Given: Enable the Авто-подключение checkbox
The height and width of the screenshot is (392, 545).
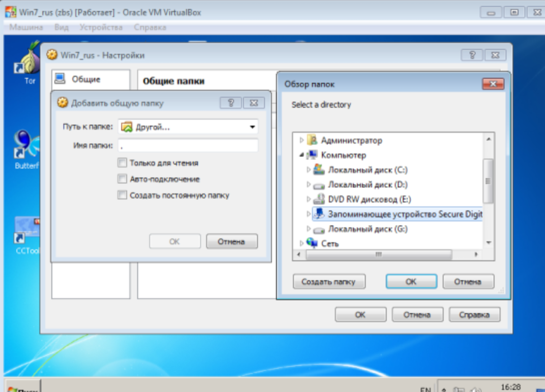Looking at the screenshot, I should pyautogui.click(x=122, y=179).
